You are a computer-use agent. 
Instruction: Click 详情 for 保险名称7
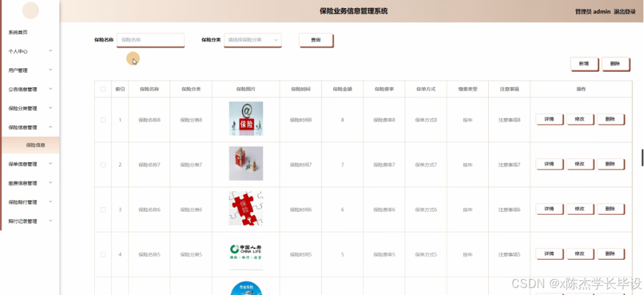click(549, 164)
